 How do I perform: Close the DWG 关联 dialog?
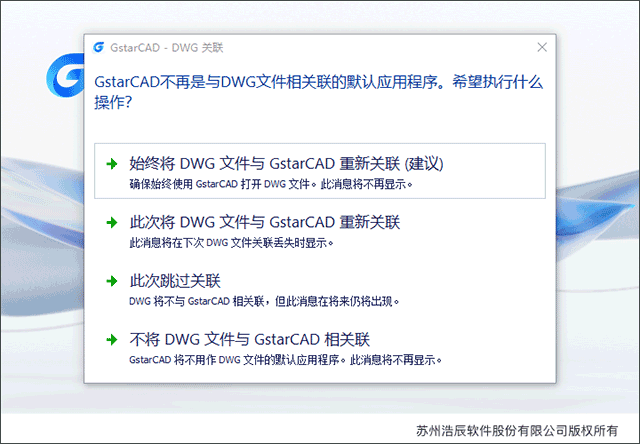click(542, 47)
